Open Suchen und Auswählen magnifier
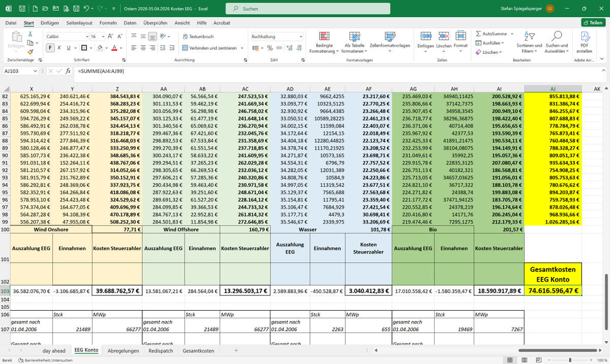 [557, 42]
